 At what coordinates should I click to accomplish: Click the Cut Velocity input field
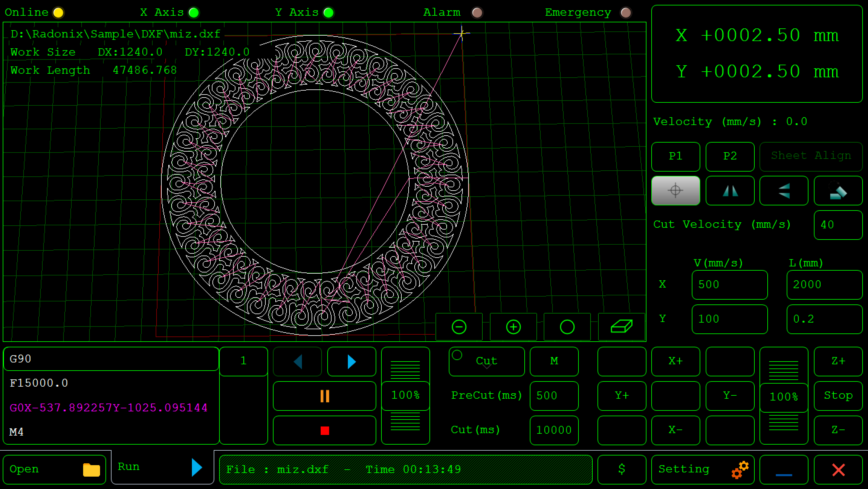coord(838,225)
